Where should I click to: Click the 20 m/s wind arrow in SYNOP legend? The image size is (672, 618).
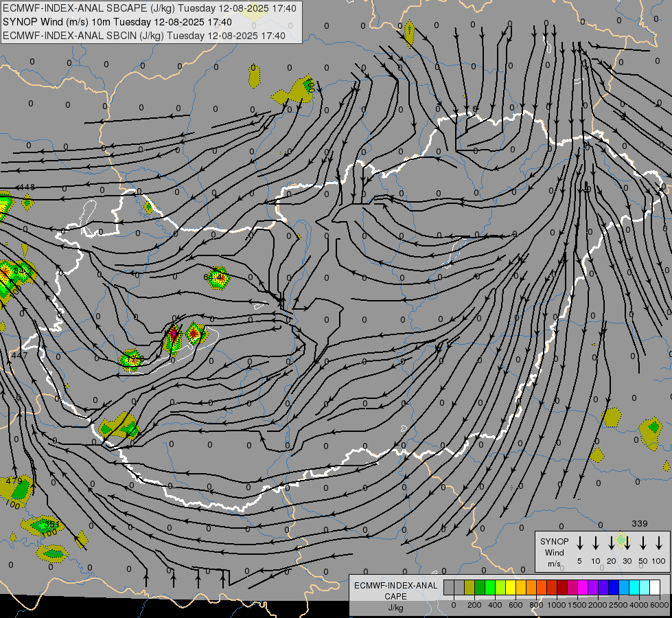coord(611,543)
